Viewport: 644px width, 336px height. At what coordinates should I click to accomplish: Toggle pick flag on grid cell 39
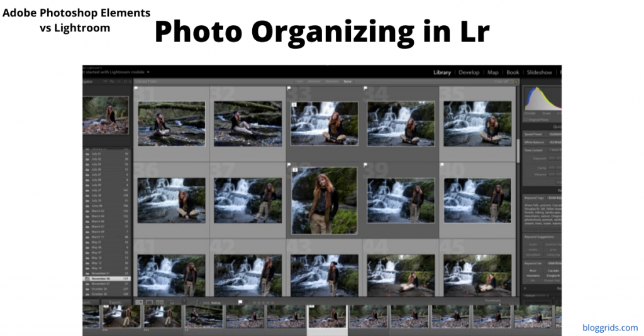(x=365, y=165)
